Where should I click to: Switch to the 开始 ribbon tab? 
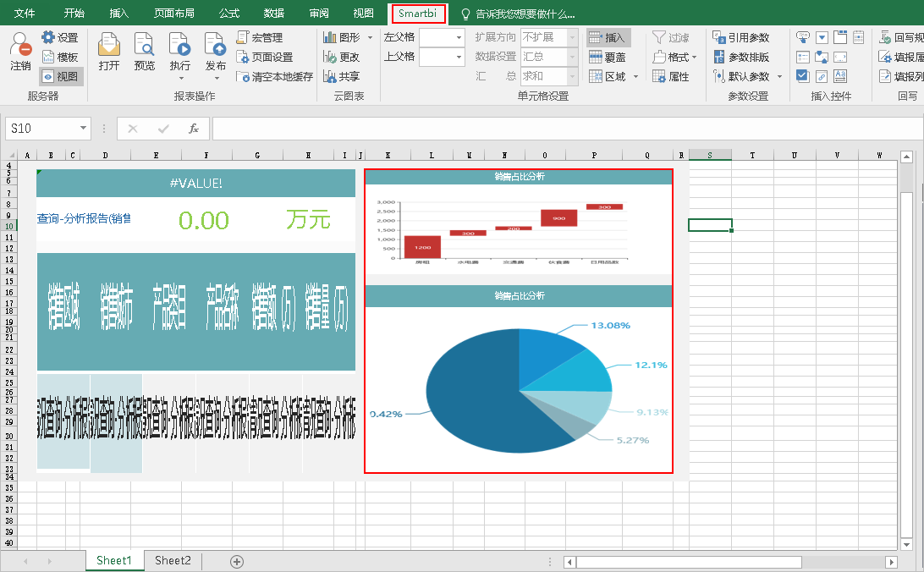(x=74, y=13)
